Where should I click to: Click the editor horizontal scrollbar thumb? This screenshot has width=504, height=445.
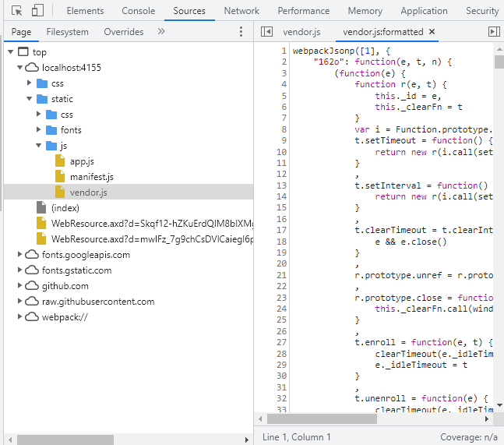click(x=322, y=419)
